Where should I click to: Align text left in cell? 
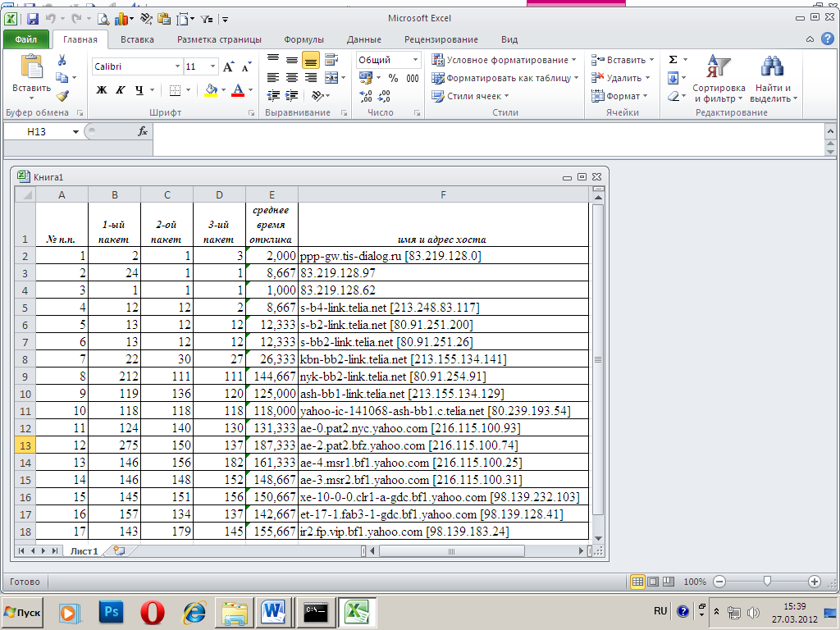click(273, 78)
